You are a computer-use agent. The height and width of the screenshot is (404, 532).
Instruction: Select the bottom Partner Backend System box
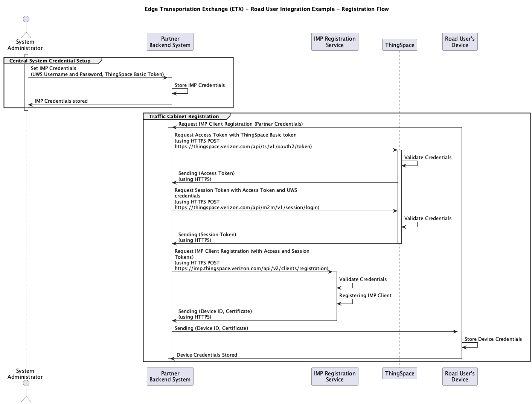coord(170,377)
